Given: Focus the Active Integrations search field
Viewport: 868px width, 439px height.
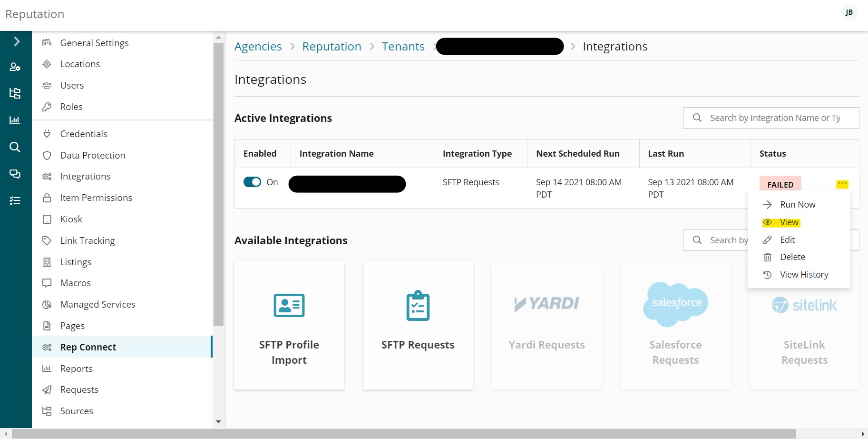Looking at the screenshot, I should 771,118.
